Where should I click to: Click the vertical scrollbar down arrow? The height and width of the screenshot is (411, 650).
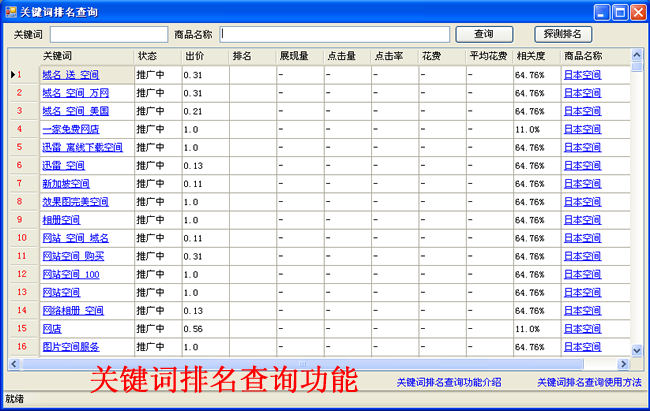click(637, 350)
